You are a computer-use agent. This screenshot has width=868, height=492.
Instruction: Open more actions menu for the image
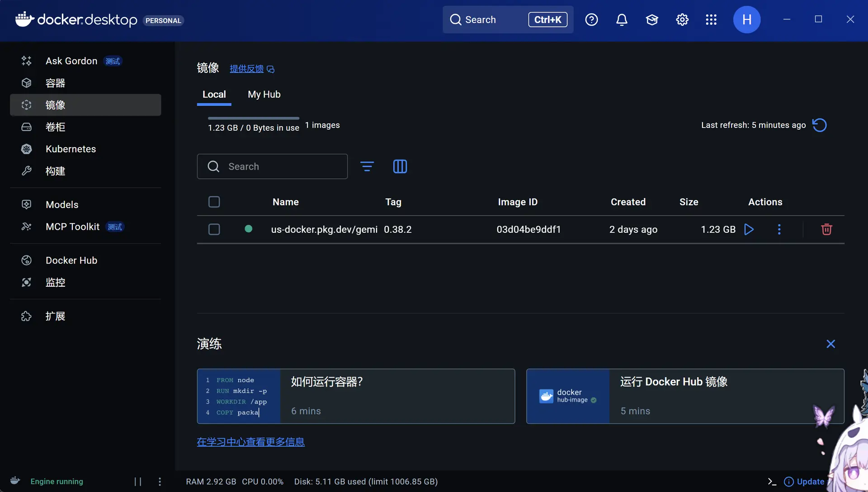coord(779,230)
